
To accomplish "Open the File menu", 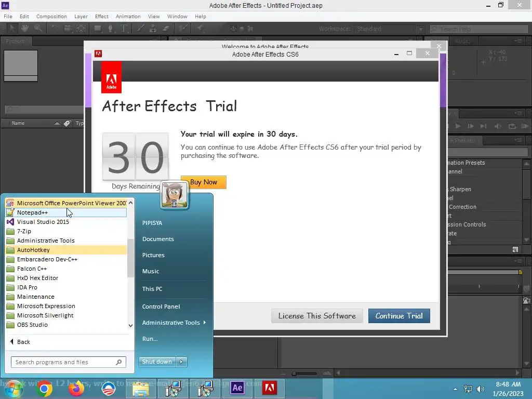I will (x=8, y=16).
